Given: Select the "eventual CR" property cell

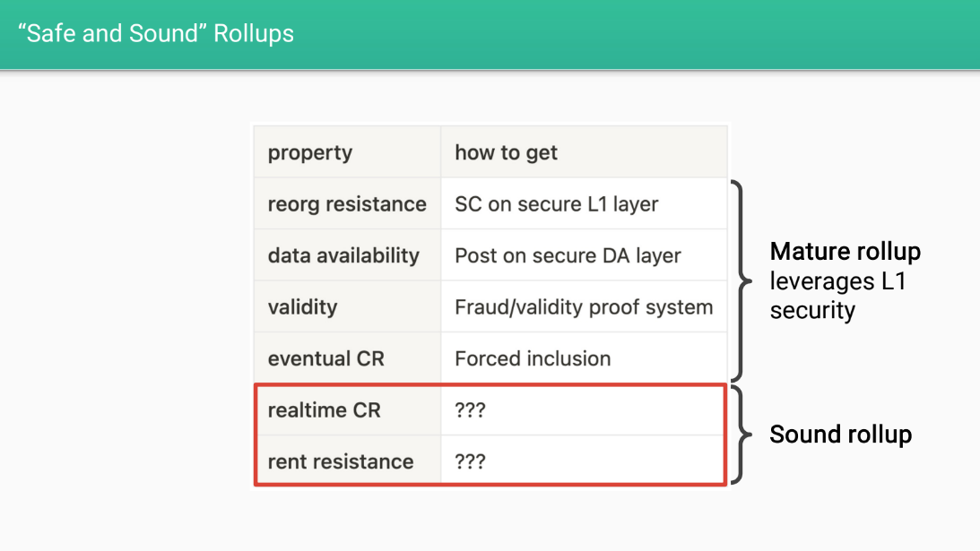Looking at the screenshot, I should click(325, 358).
